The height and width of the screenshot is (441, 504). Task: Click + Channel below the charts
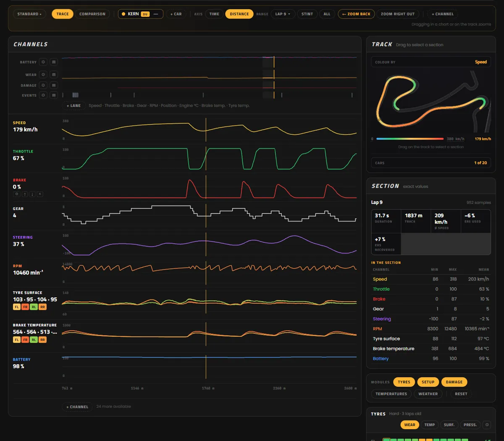[x=77, y=407]
